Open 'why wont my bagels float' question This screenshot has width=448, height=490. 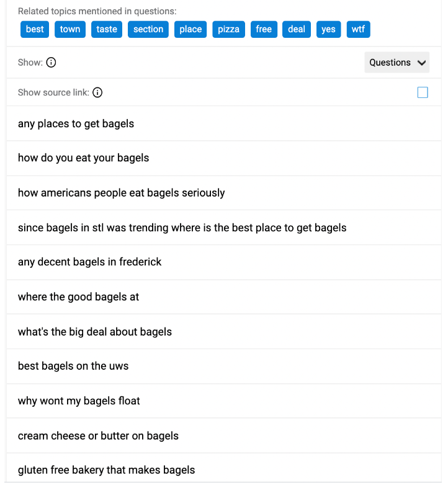pos(79,401)
